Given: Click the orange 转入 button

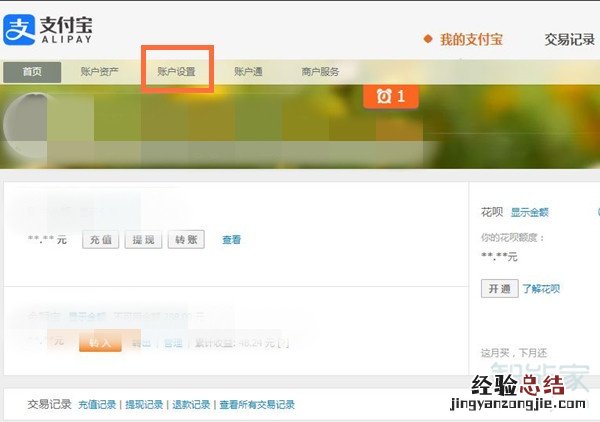Looking at the screenshot, I should tap(100, 342).
